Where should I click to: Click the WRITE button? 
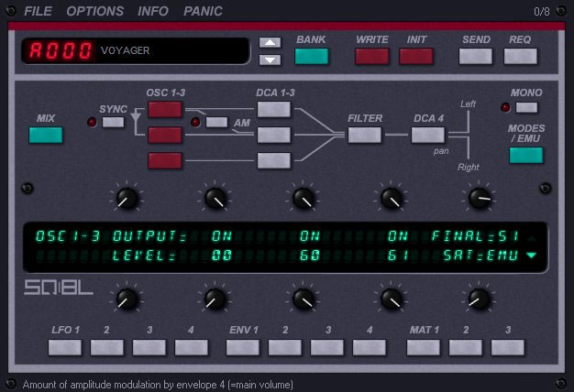pyautogui.click(x=372, y=56)
